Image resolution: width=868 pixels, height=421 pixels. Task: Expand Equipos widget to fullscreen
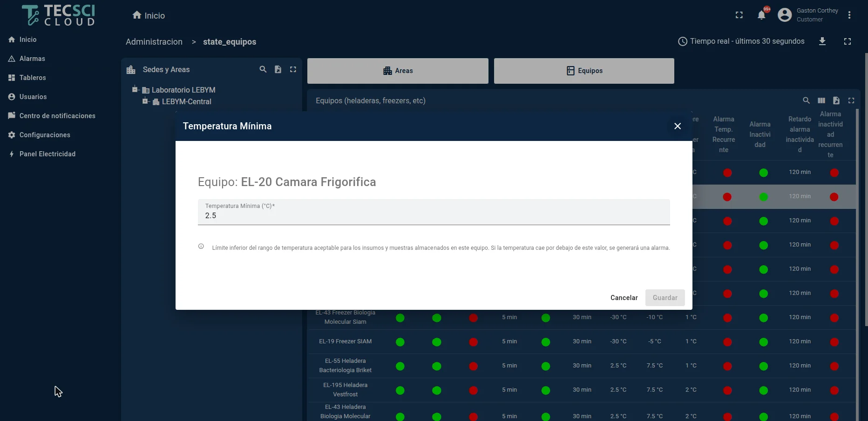851,100
